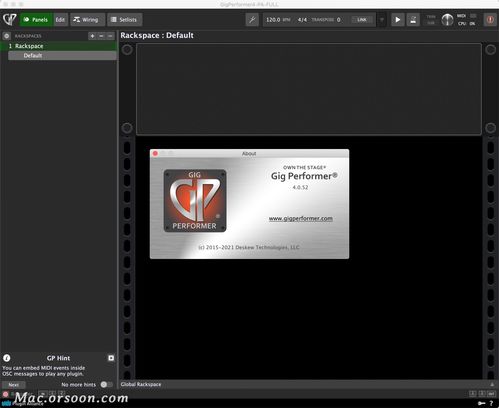Start playback with the play button

(x=398, y=20)
